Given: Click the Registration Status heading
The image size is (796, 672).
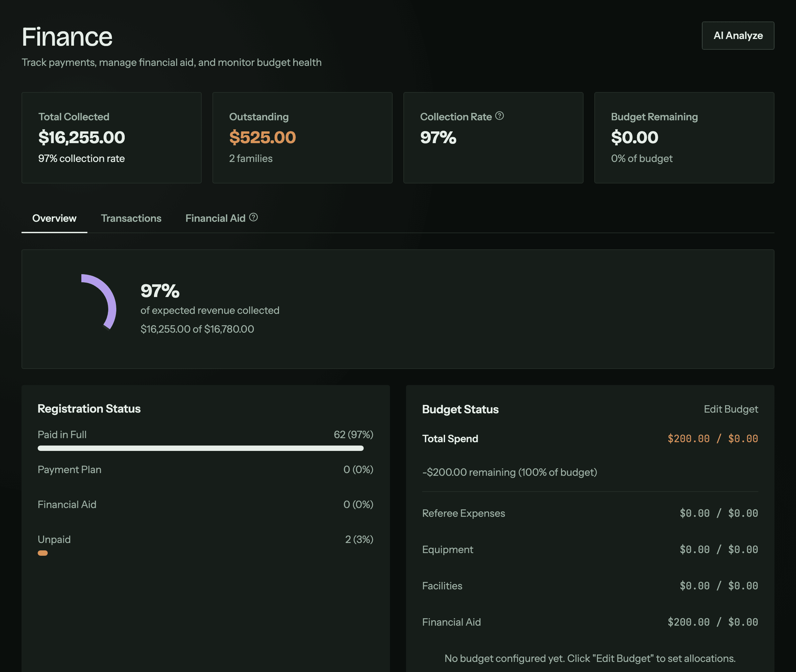Looking at the screenshot, I should click(89, 409).
